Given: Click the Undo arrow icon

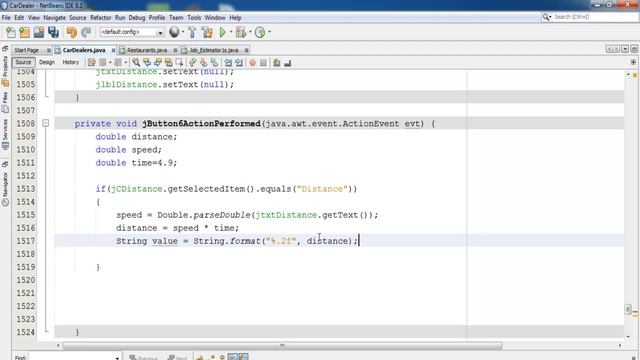Looking at the screenshot, I should coord(72,32).
